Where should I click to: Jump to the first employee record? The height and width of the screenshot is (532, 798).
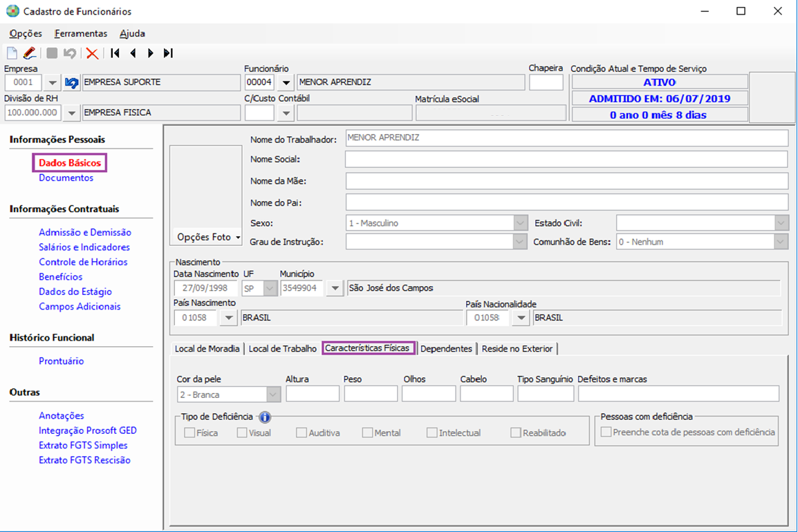115,53
